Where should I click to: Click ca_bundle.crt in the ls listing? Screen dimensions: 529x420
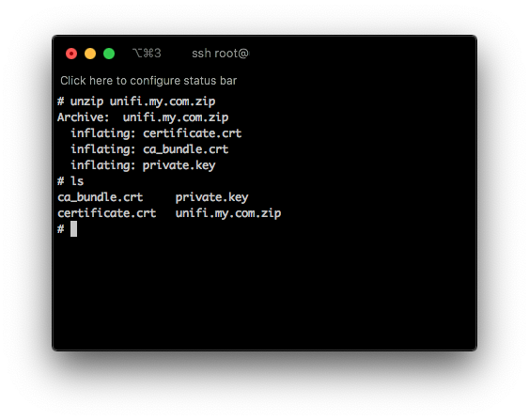point(101,197)
